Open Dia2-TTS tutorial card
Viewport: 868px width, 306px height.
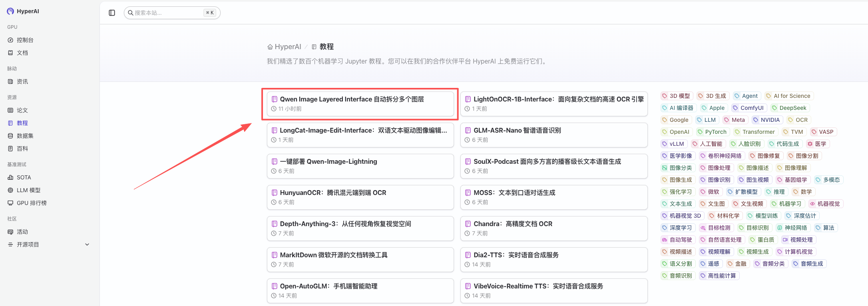pos(554,260)
